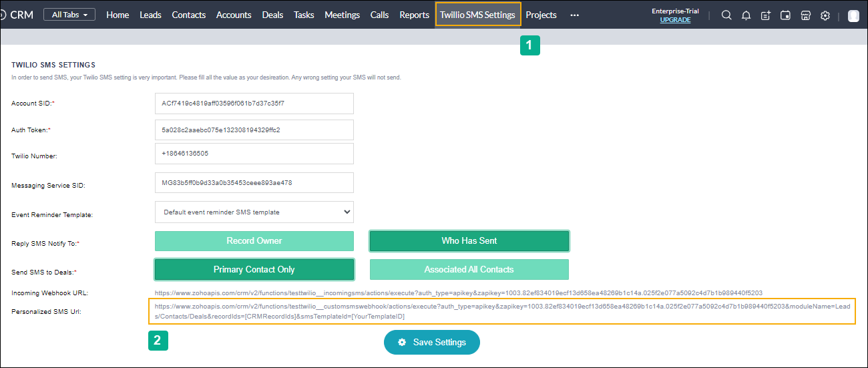Open the more tabs ellipsis menu
868x368 pixels.
tap(574, 15)
